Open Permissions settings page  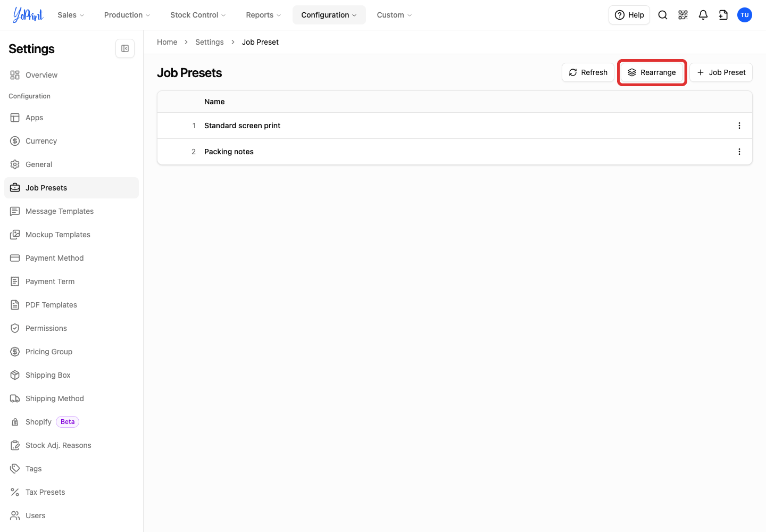click(x=71, y=328)
